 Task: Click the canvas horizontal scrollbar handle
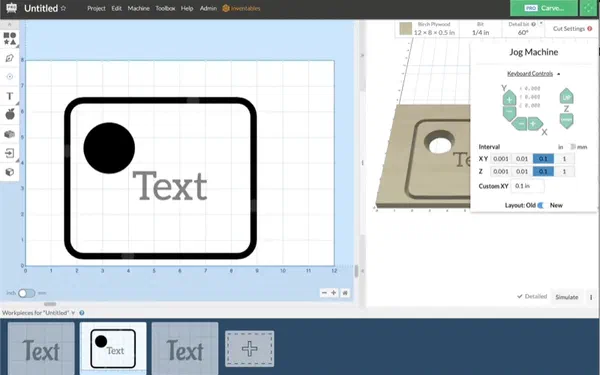(x=50, y=304)
